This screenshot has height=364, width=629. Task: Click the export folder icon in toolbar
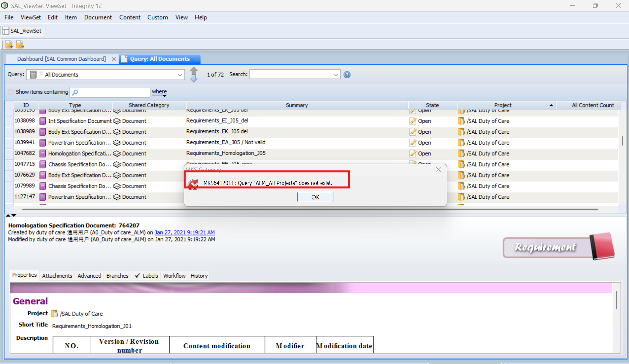point(20,45)
